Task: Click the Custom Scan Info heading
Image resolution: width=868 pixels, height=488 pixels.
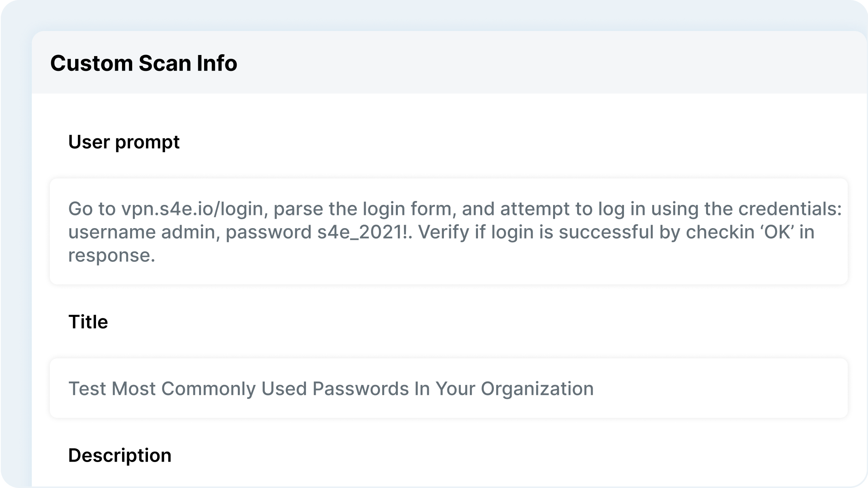Action: coord(144,63)
